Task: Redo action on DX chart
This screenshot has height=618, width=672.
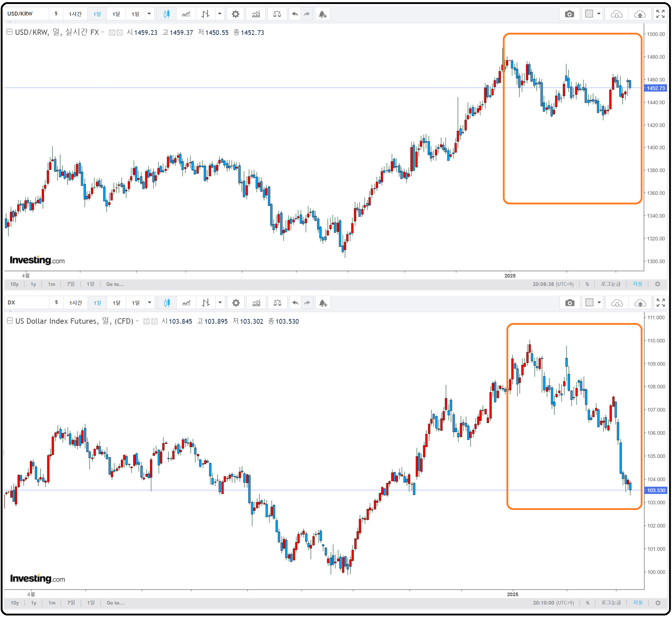Action: 307,303
